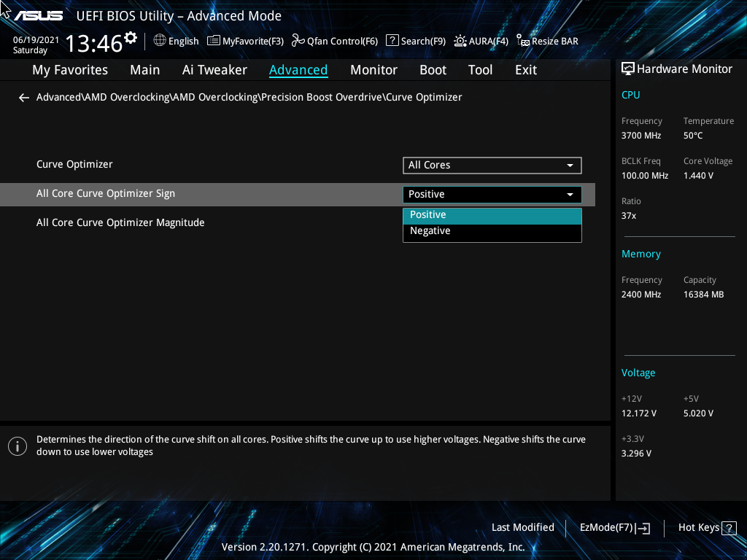Select the All Core Curve Optimizer Sign row
Image resolution: width=747 pixels, height=560 pixels.
[298, 194]
